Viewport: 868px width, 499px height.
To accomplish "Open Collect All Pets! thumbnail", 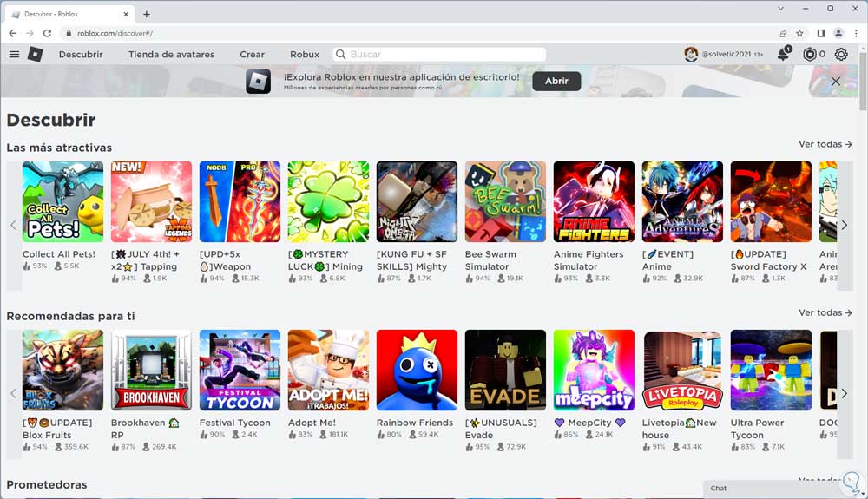I will 62,201.
